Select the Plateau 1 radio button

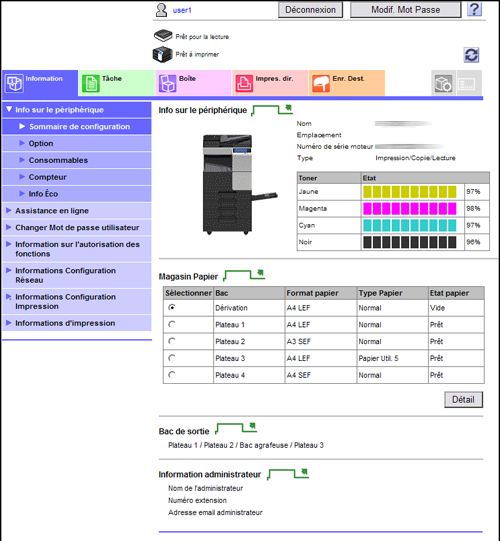click(172, 324)
